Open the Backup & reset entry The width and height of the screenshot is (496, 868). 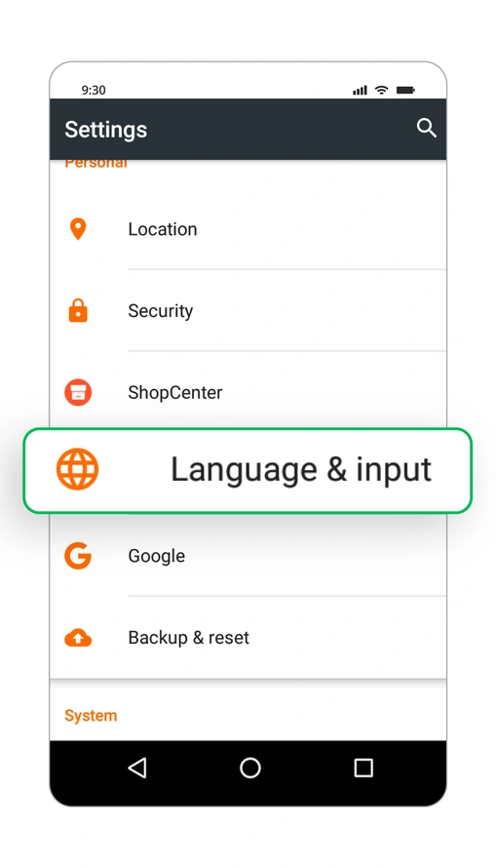pos(248,638)
